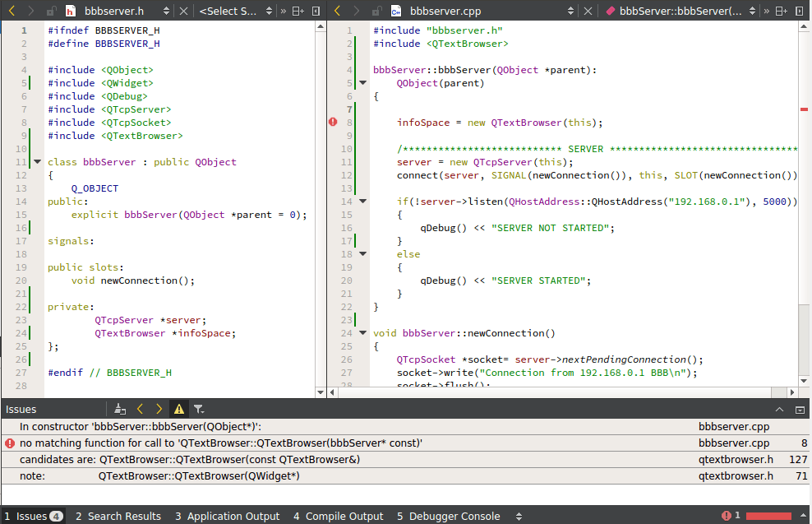This screenshot has width=812, height=524.
Task: Click the file type icon beside bbbserver.h
Action: pyautogui.click(x=69, y=11)
